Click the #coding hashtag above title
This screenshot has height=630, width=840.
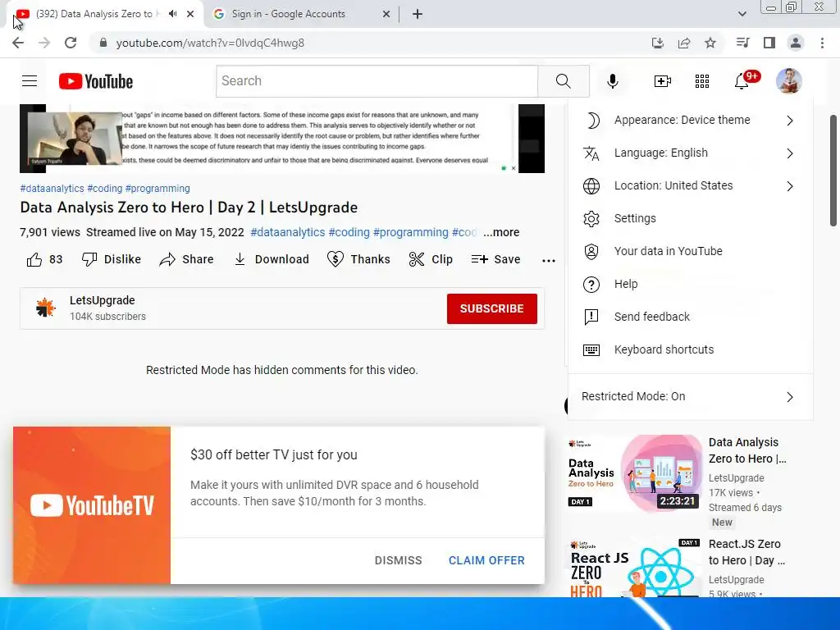(105, 189)
